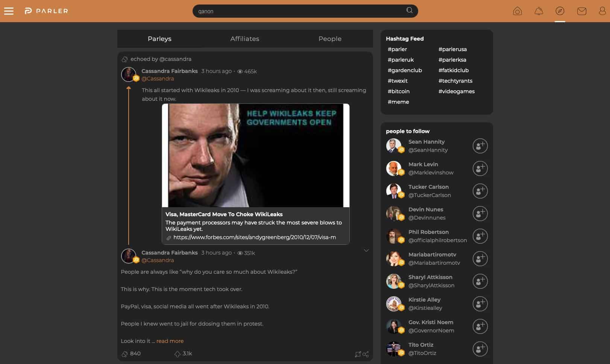This screenshot has height=364, width=610.
Task: Click Visa, MasterCard Move To Choke WikiLeaks headline
Action: (x=224, y=214)
